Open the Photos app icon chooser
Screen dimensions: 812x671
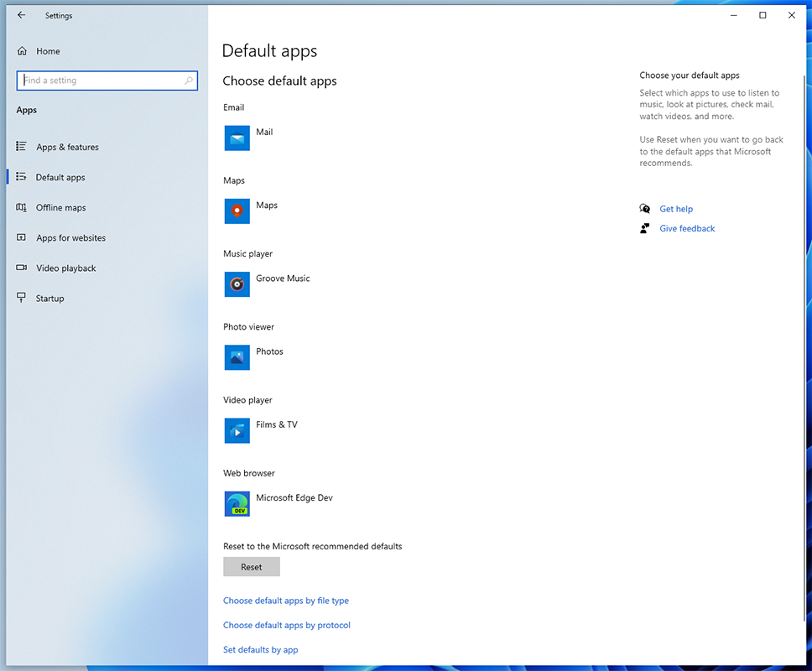pos(237,357)
